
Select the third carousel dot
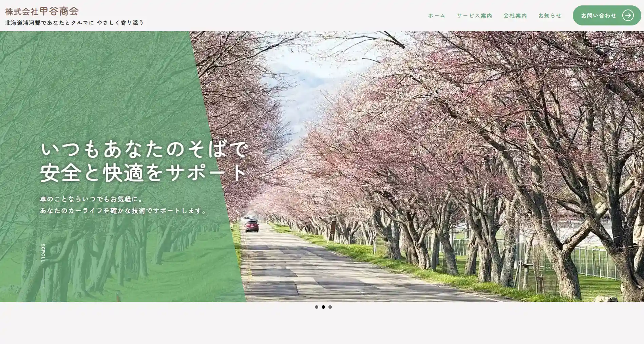click(330, 307)
